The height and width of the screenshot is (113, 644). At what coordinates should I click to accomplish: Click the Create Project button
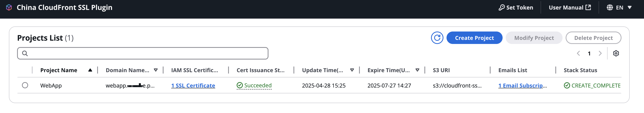coord(474,38)
